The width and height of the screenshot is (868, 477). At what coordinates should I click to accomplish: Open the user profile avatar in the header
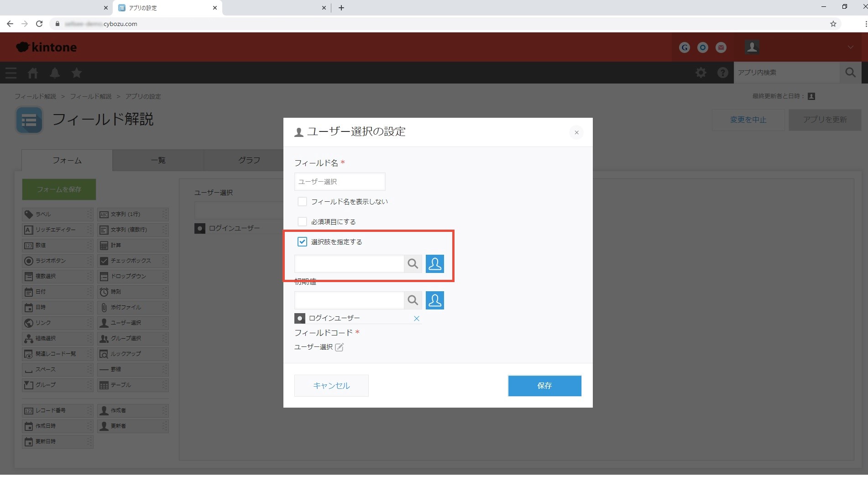[752, 47]
